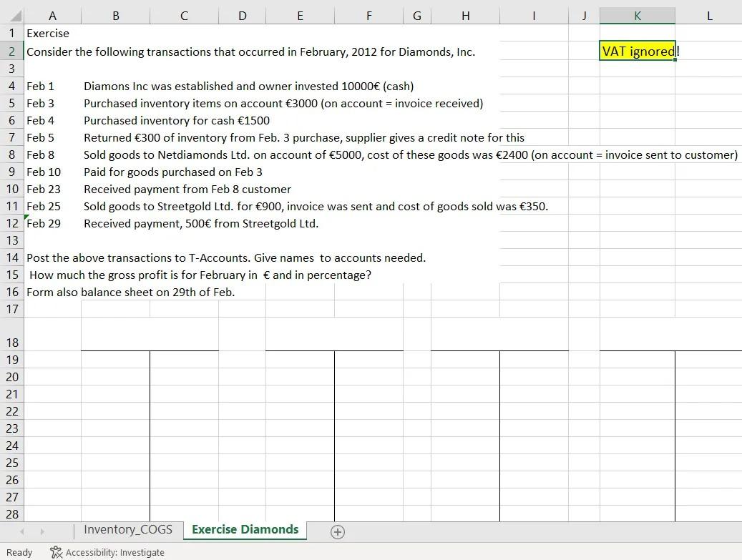This screenshot has width=742, height=560.
Task: Select 'Received payment from Feb 8 customer'
Action: (x=187, y=190)
